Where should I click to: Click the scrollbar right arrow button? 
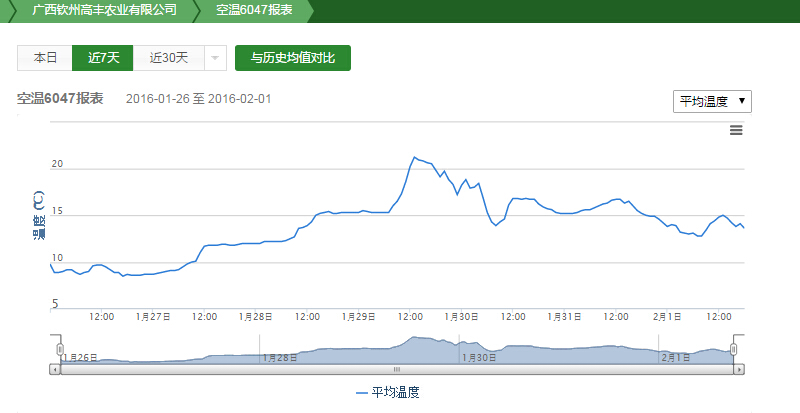tap(739, 369)
